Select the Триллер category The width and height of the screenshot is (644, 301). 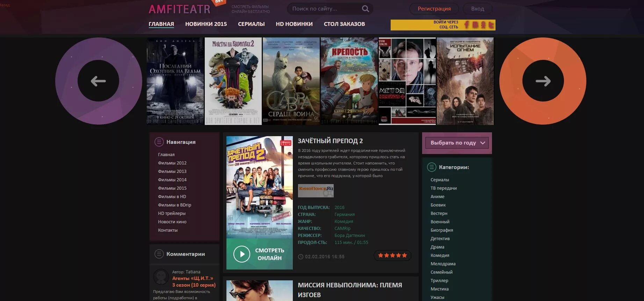(440, 281)
